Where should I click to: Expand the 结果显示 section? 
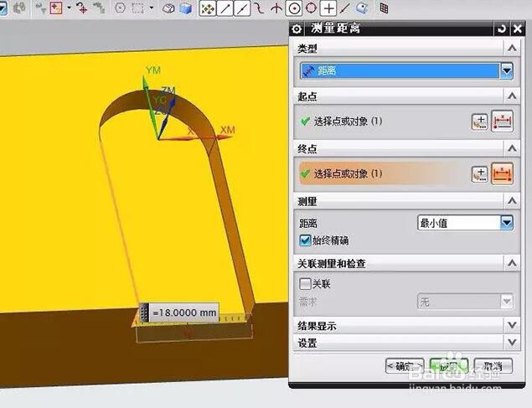coord(512,326)
